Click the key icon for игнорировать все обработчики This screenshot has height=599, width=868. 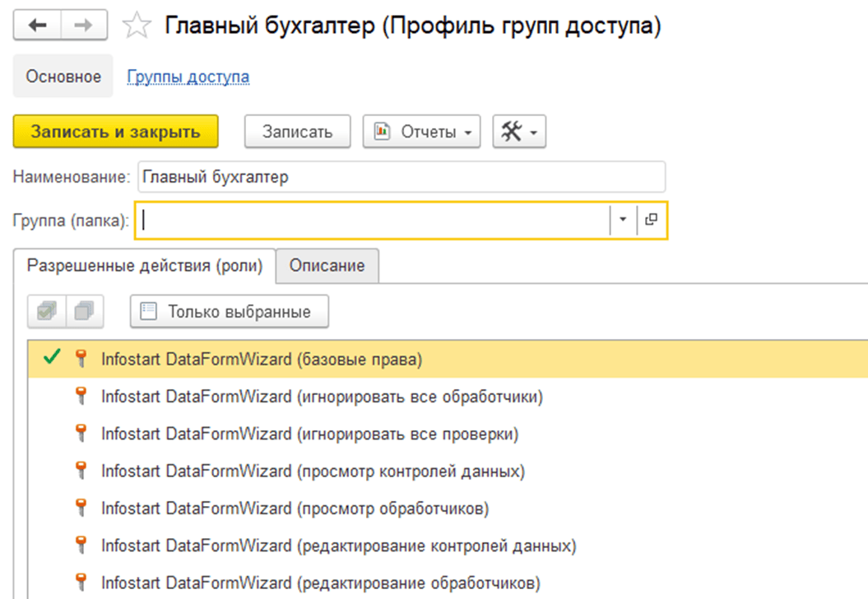(x=81, y=397)
